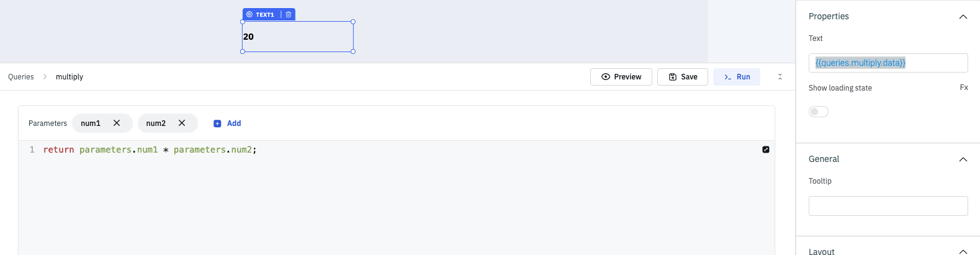
Task: Click the plus icon to add a parameter
Action: (217, 123)
